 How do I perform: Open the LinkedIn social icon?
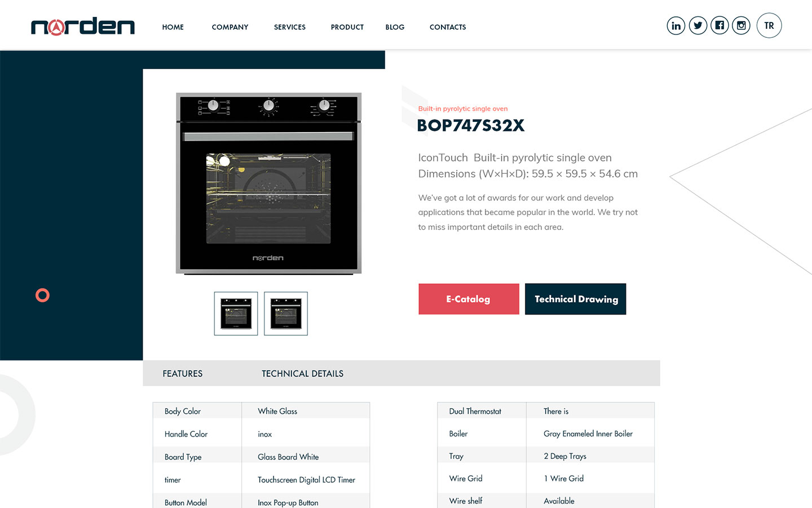coord(676,25)
